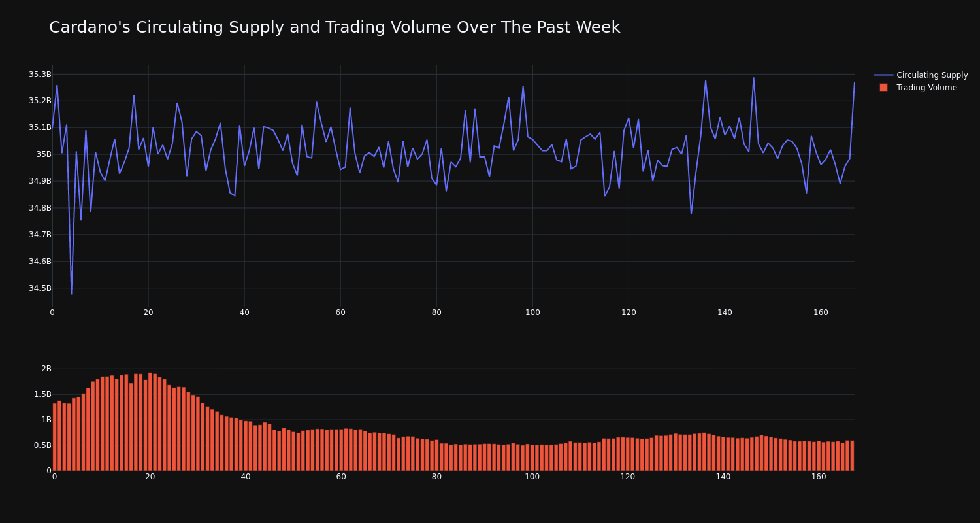Click the blue Circulating Supply legend line
The image size is (980, 523).
coord(883,75)
